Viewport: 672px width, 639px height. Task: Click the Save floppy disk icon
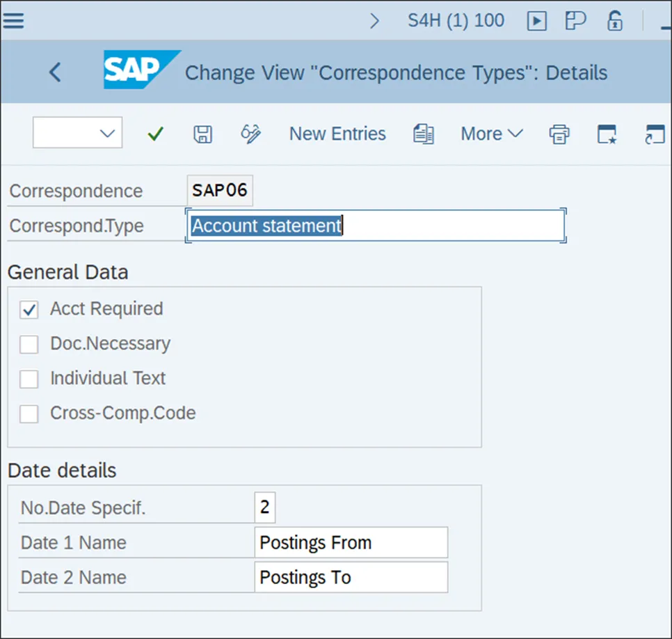[x=202, y=134]
